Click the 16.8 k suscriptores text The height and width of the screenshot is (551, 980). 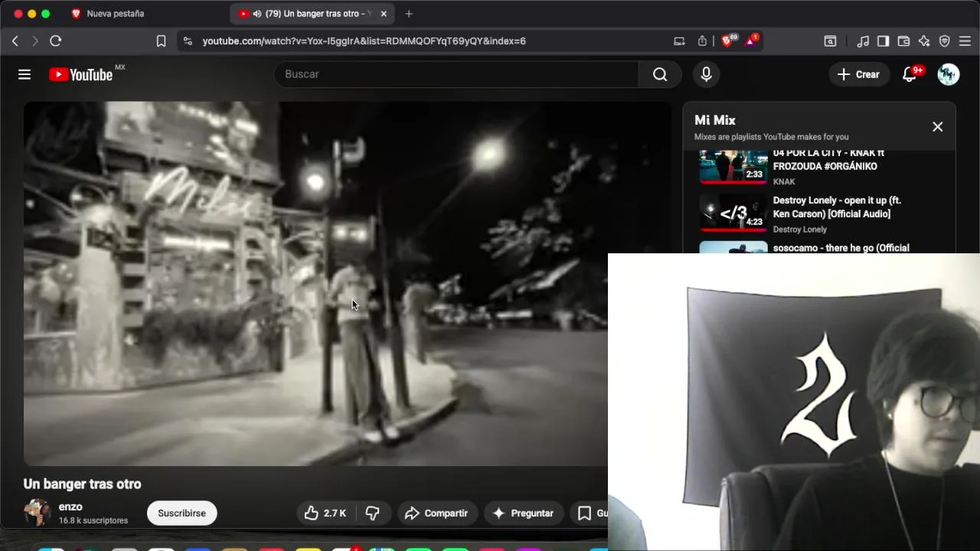click(93, 520)
